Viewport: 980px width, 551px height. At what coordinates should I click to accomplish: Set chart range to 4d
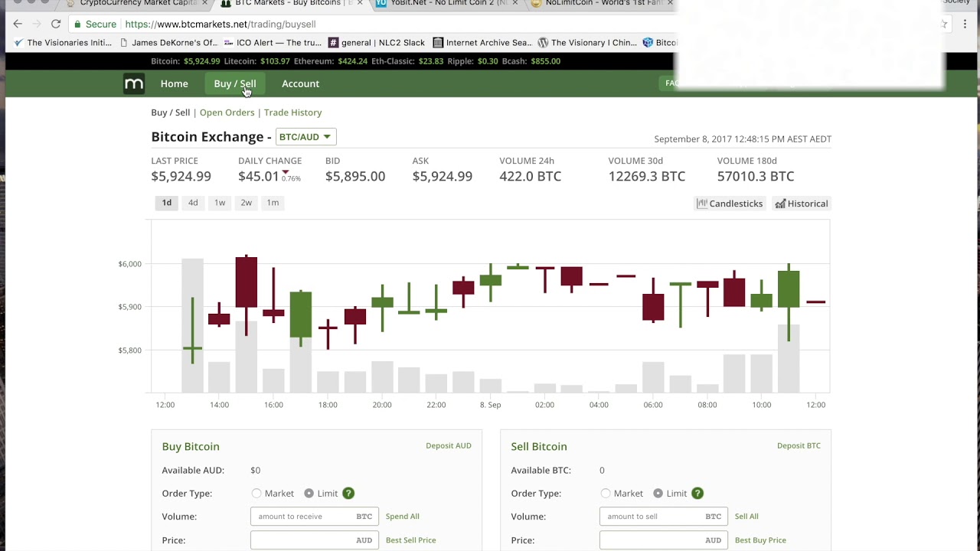(193, 203)
